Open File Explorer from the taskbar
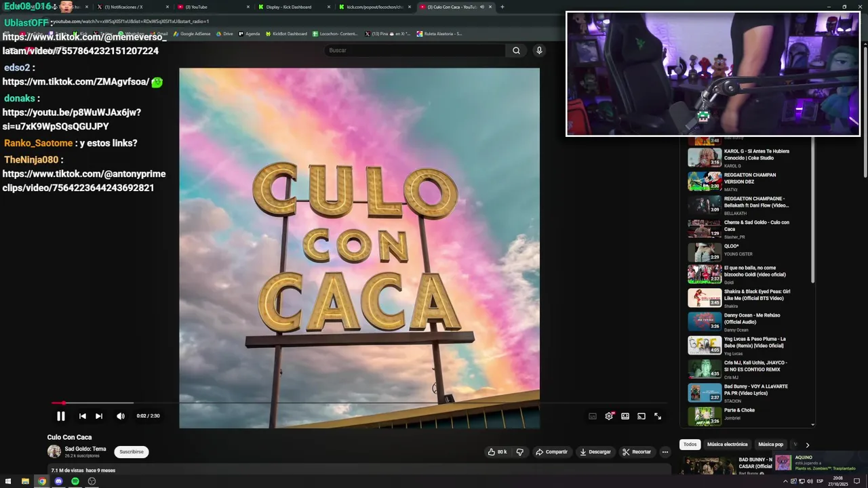Screen dimensions: 868x488 (x=25, y=481)
